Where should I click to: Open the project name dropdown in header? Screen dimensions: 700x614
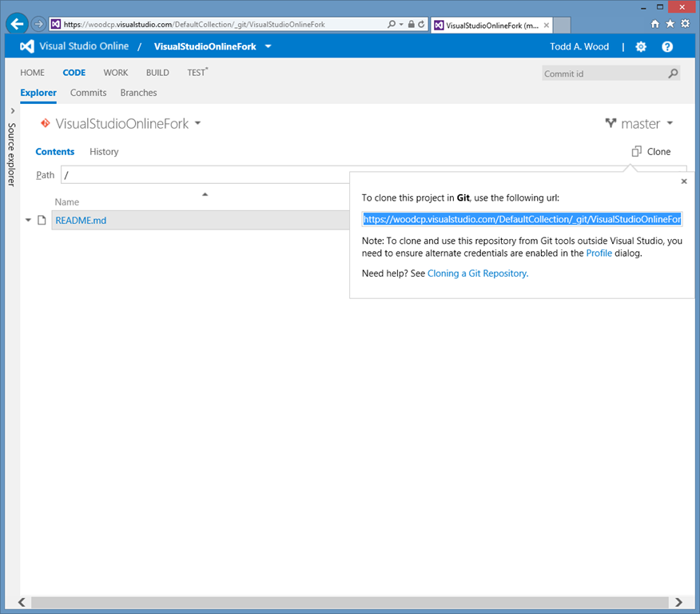[268, 46]
